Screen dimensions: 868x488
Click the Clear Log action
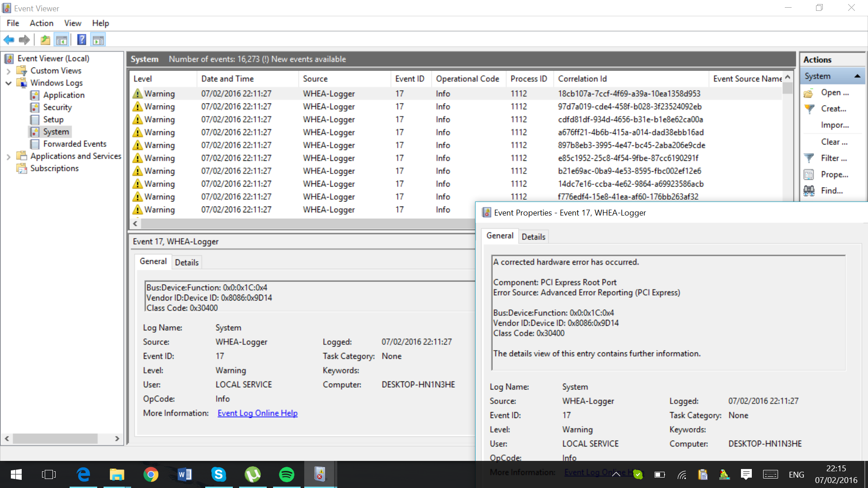[834, 142]
